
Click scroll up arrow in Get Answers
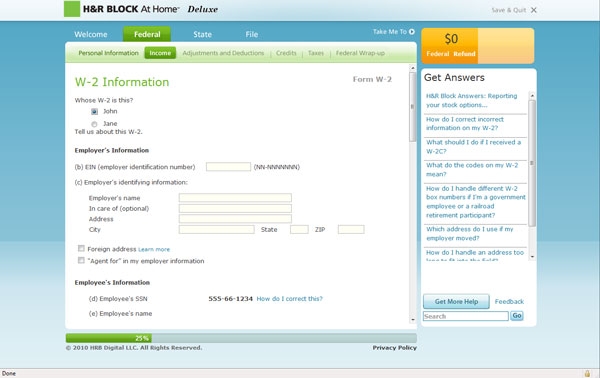point(532,95)
